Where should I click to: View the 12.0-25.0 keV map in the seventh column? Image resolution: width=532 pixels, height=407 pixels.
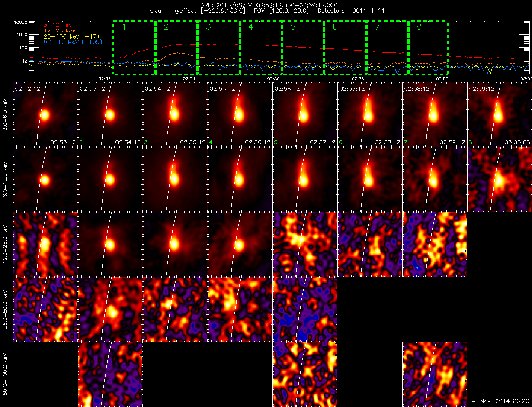(435, 244)
